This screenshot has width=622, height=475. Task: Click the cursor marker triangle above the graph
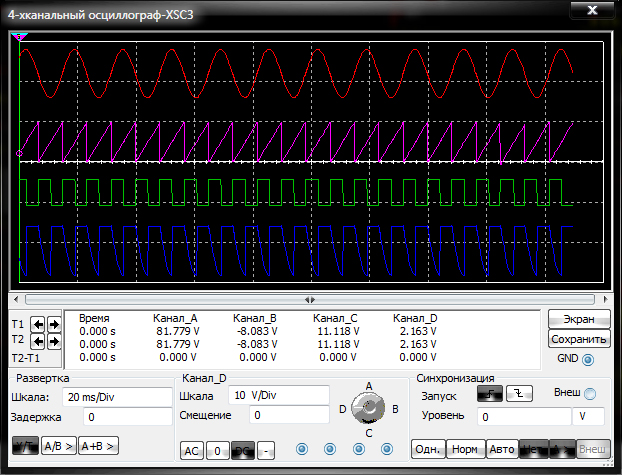[19, 37]
